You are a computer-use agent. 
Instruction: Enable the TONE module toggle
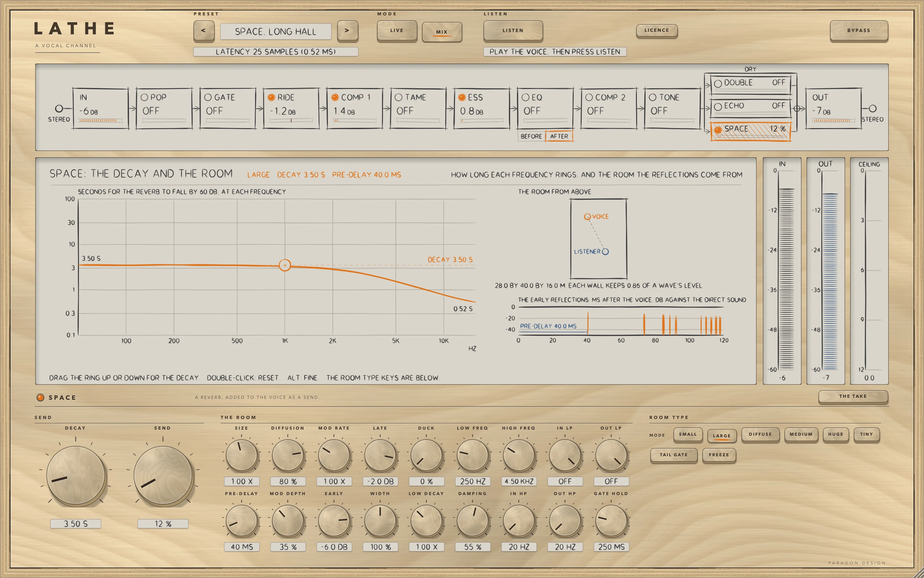[x=653, y=98]
